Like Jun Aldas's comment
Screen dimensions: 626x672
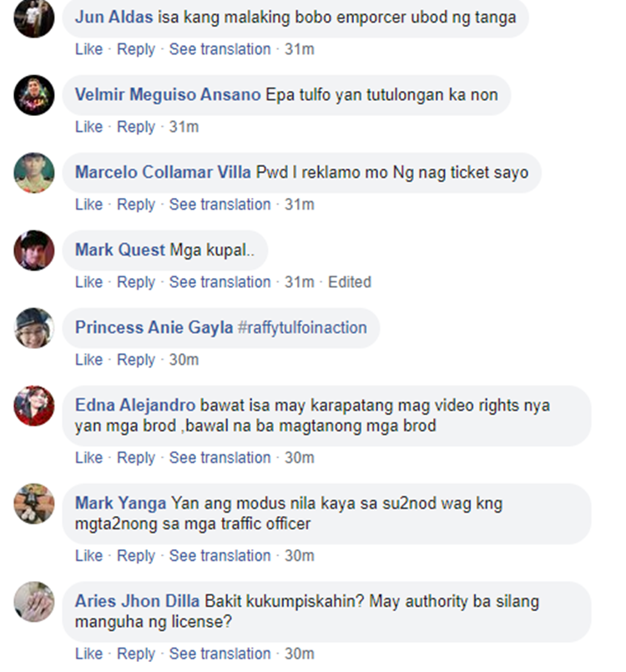(x=89, y=49)
